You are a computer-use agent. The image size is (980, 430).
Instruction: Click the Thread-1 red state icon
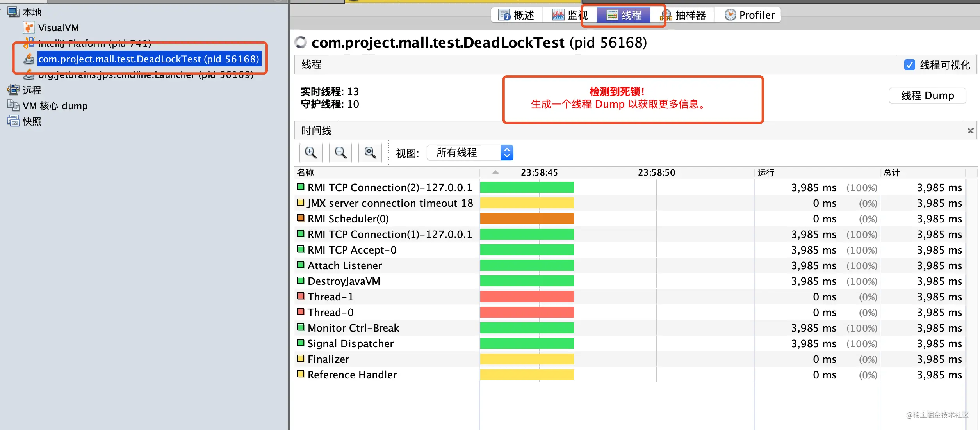click(x=301, y=296)
